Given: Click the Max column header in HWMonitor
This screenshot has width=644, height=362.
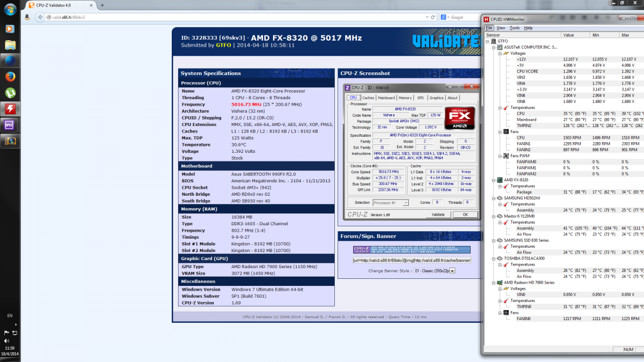Looking at the screenshot, I should [631, 35].
